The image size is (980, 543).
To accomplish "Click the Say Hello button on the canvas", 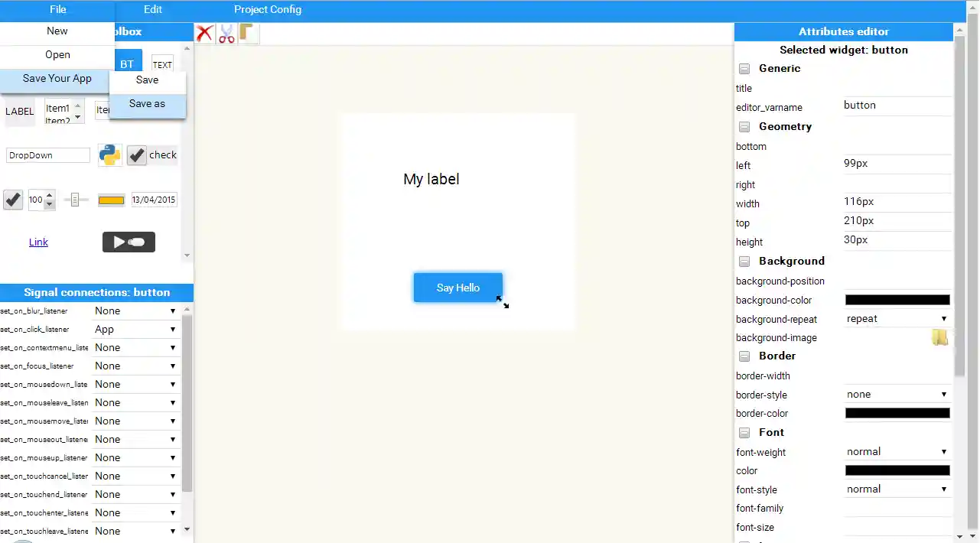I will 457,288.
